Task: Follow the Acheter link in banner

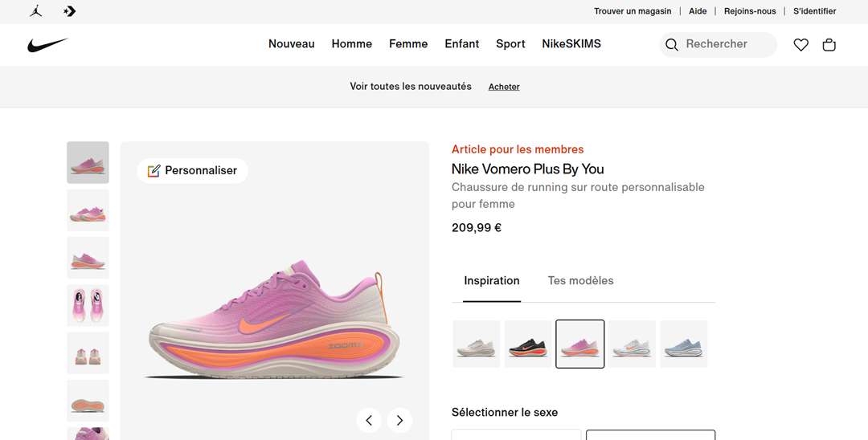Action: (504, 87)
